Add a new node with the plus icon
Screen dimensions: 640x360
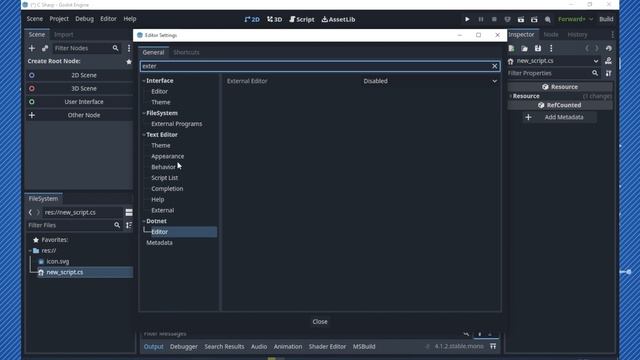coord(31,48)
